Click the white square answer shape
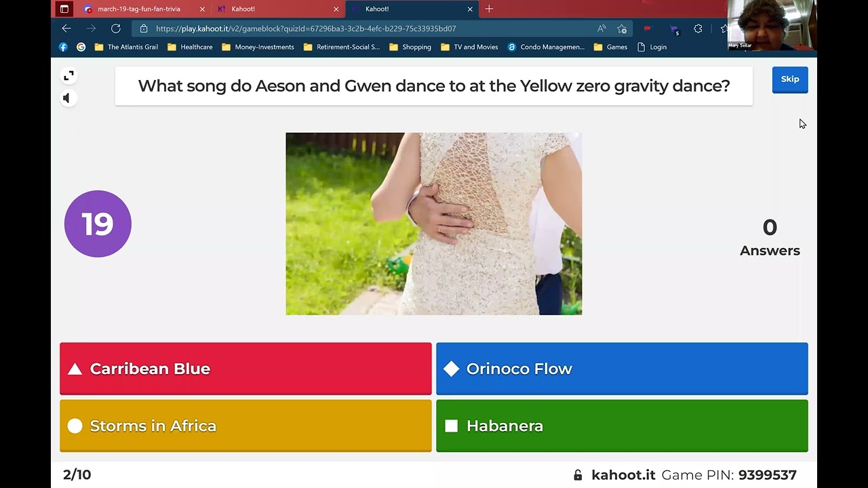 click(452, 426)
